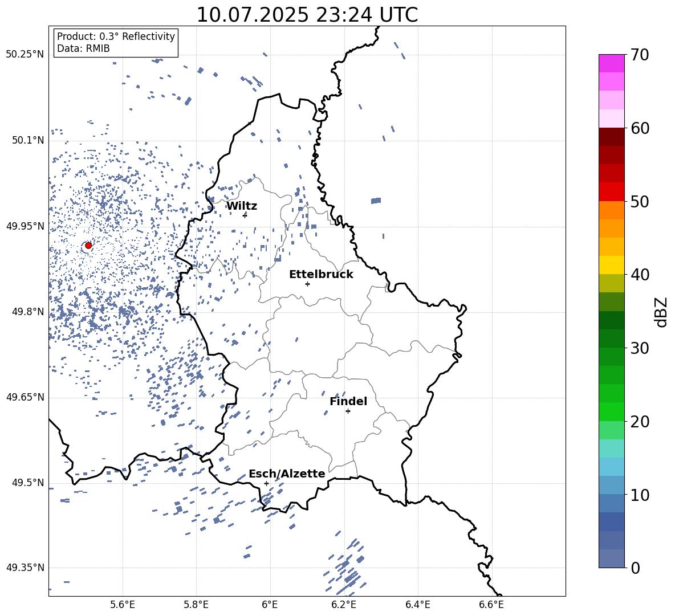This screenshot has height=616, width=675.
Task: Click the Wiltz station cross marker
Action: [245, 215]
